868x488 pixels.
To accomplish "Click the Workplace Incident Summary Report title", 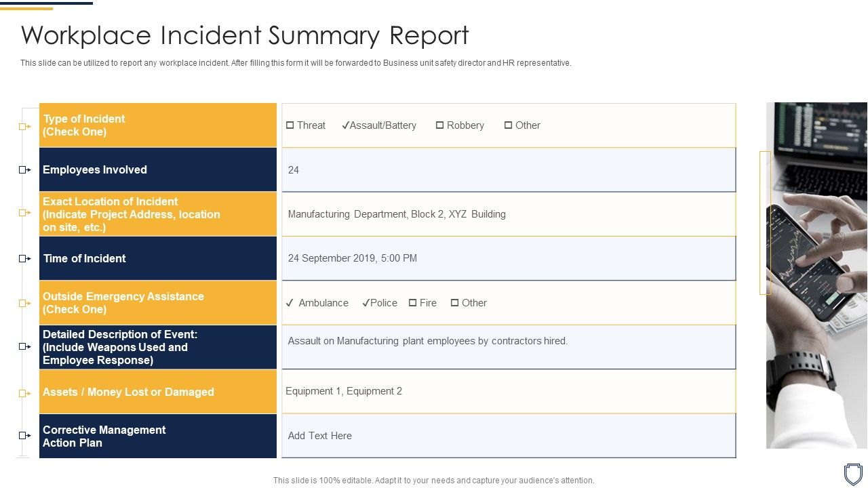I will coord(244,35).
